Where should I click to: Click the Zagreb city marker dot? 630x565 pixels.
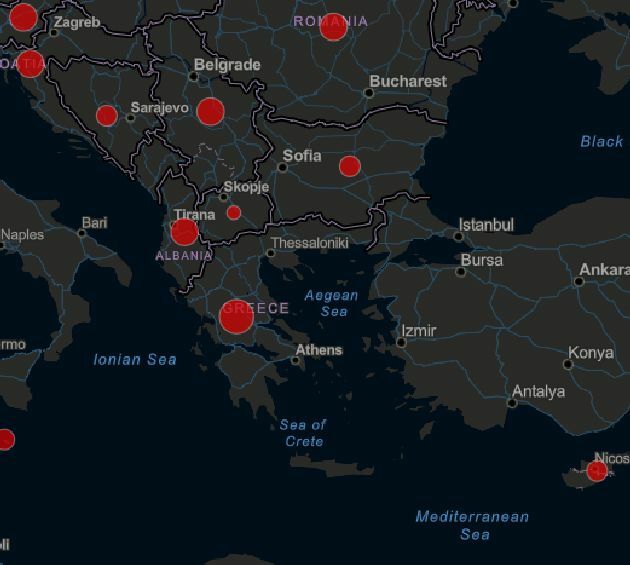pyautogui.click(x=53, y=33)
